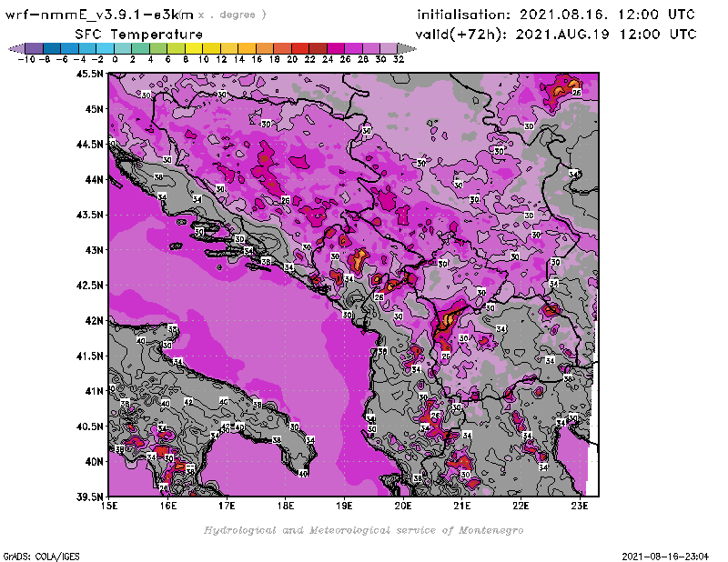Click the 43N latitude label
Screen dimensions: 728x562
click(x=94, y=250)
